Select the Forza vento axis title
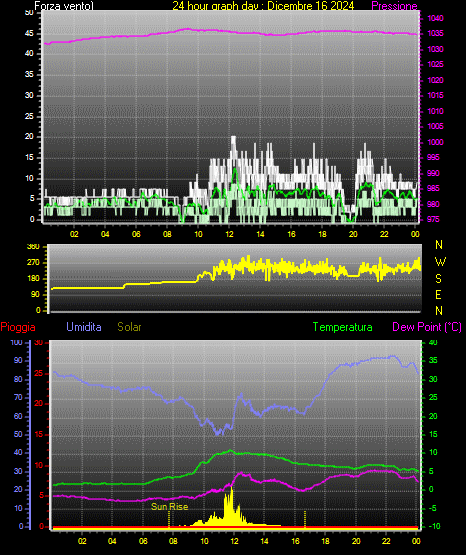466x555 pixels. click(64, 6)
